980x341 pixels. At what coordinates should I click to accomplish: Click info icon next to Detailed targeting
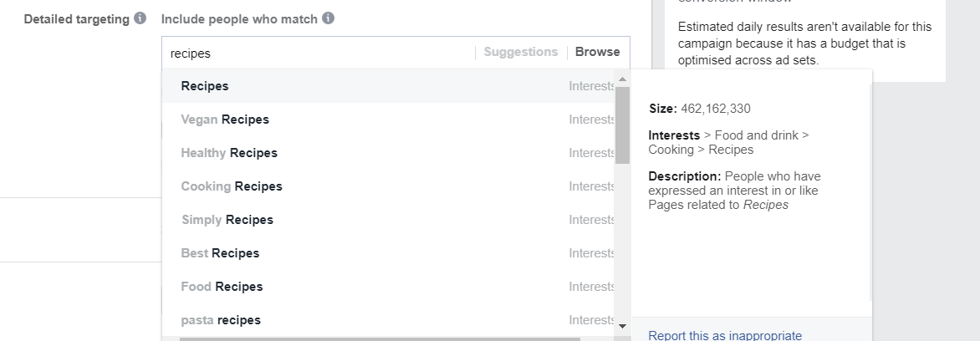(x=140, y=18)
